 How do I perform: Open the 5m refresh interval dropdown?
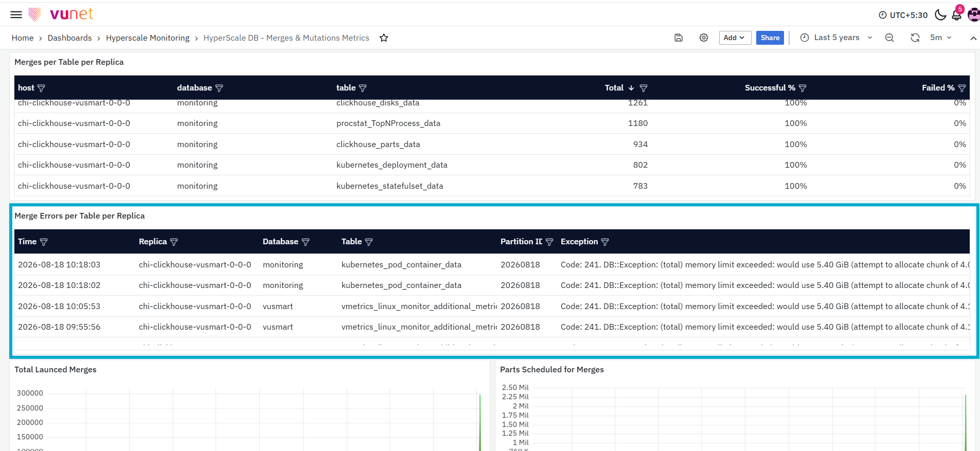coord(941,38)
